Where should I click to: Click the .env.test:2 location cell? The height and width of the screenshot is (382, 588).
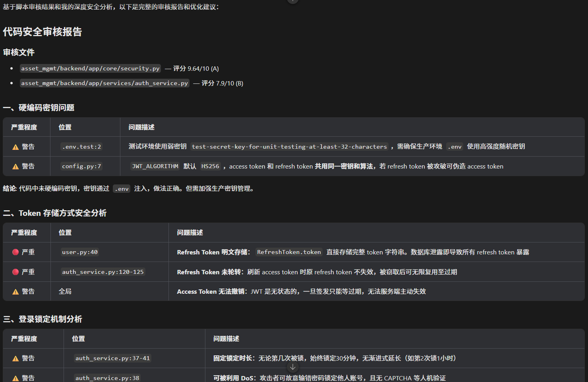[x=81, y=147]
